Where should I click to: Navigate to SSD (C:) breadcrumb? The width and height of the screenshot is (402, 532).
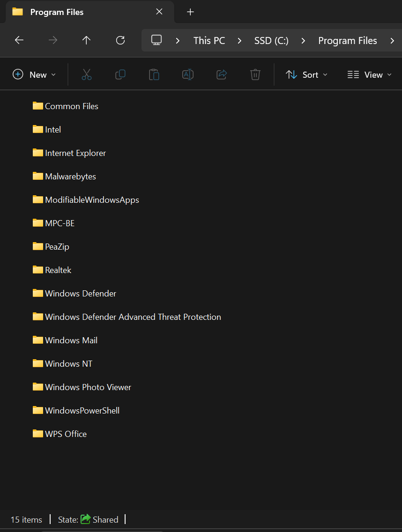[271, 41]
